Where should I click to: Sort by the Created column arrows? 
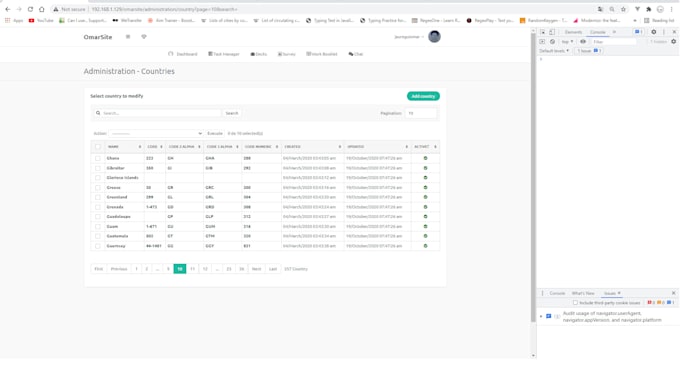pyautogui.click(x=340, y=147)
